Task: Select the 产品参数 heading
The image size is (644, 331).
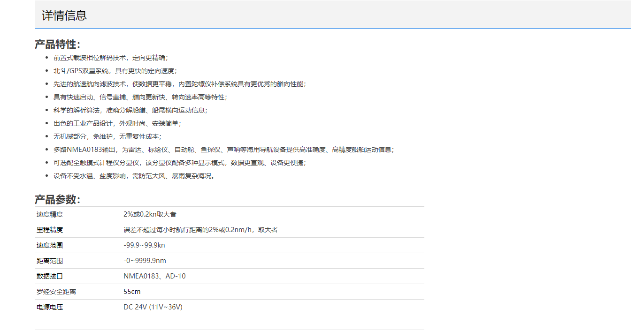Action: click(x=58, y=199)
